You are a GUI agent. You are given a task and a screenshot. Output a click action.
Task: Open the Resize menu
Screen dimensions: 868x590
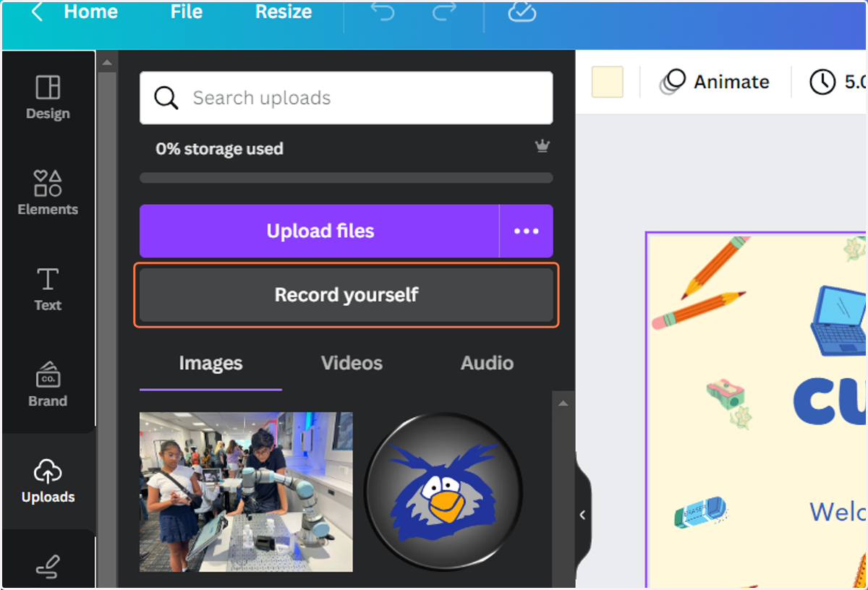[284, 12]
